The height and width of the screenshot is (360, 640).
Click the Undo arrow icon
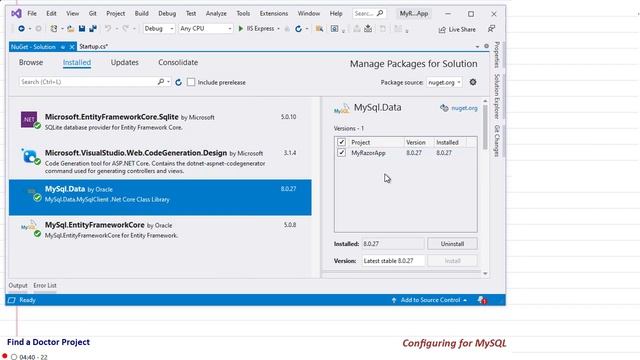pyautogui.click(x=108, y=29)
